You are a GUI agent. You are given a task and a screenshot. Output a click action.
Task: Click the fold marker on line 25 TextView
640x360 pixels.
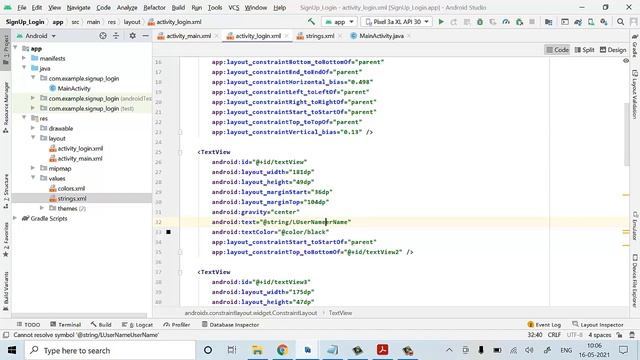[180, 152]
